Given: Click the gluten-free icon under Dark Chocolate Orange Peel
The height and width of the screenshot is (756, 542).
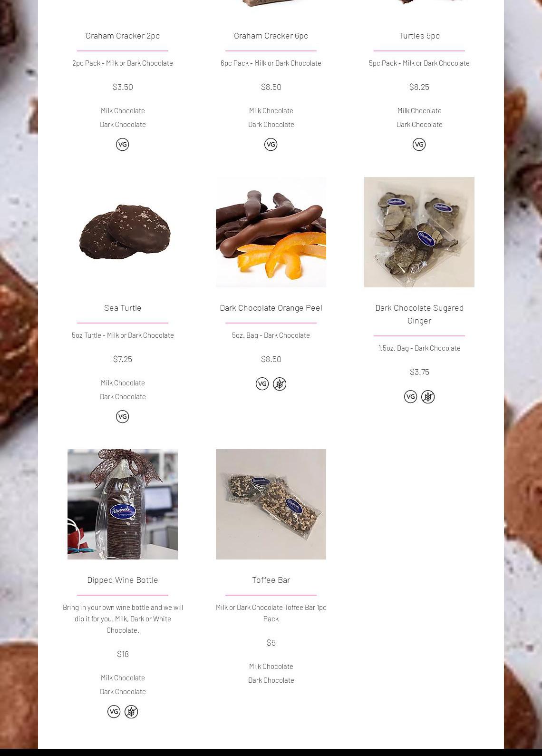Looking at the screenshot, I should 280,383.
